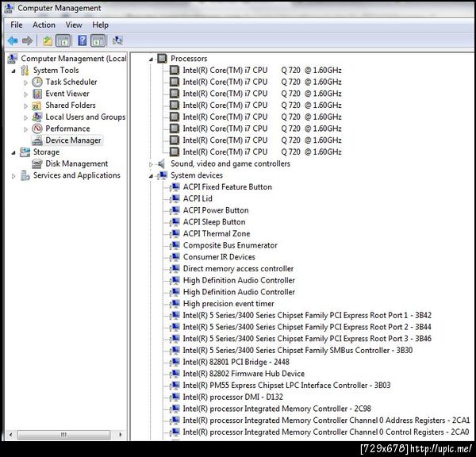This screenshot has height=457, width=476.
Task: Expand the Local Users and Groups node
Action: coord(26,117)
